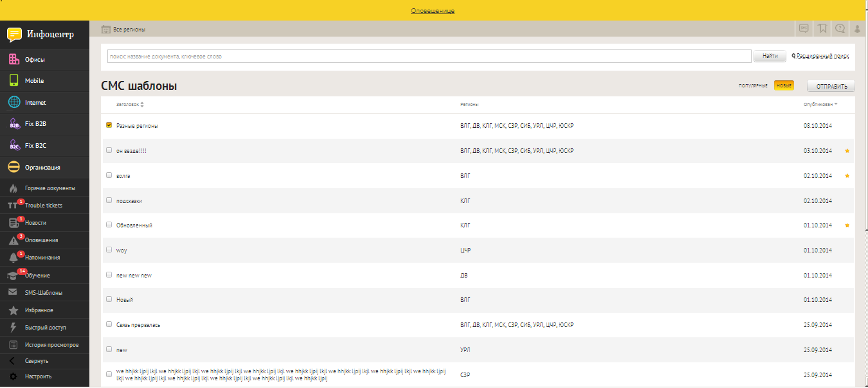Click date 08.10.2014 in first row
This screenshot has width=868, height=388.
point(818,126)
